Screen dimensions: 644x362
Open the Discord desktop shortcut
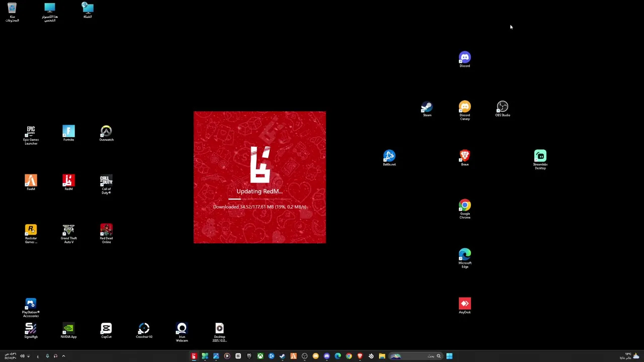pos(464,59)
